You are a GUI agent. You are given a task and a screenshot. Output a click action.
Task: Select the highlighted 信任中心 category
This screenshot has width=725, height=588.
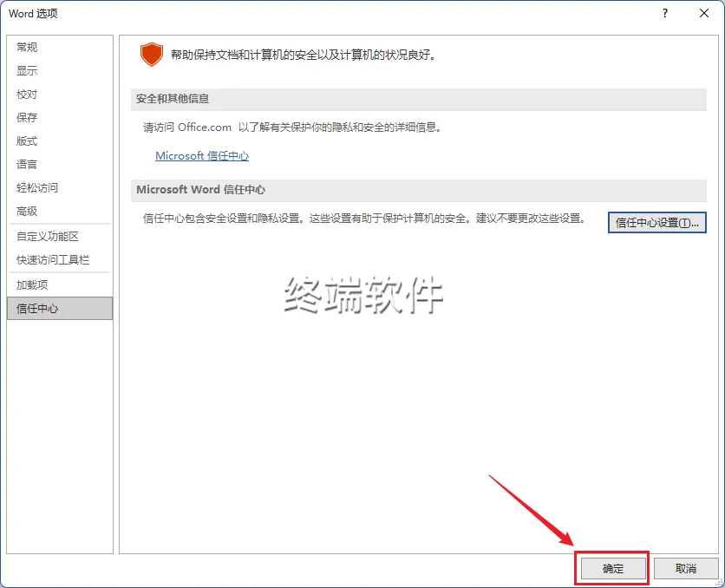[x=60, y=309]
